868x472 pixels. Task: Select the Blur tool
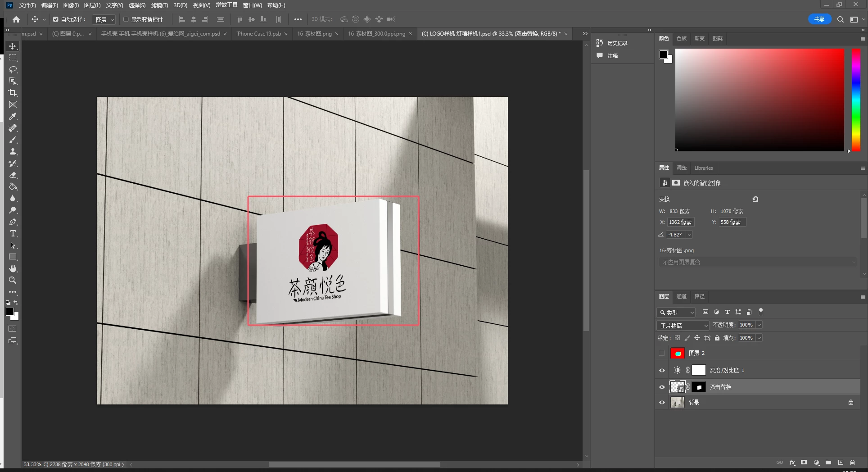(13, 198)
